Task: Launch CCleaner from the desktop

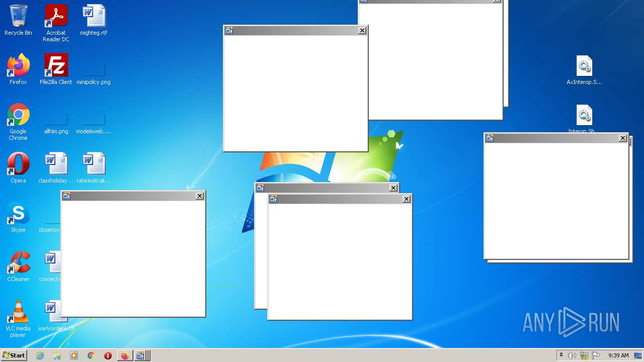Action: point(18,266)
